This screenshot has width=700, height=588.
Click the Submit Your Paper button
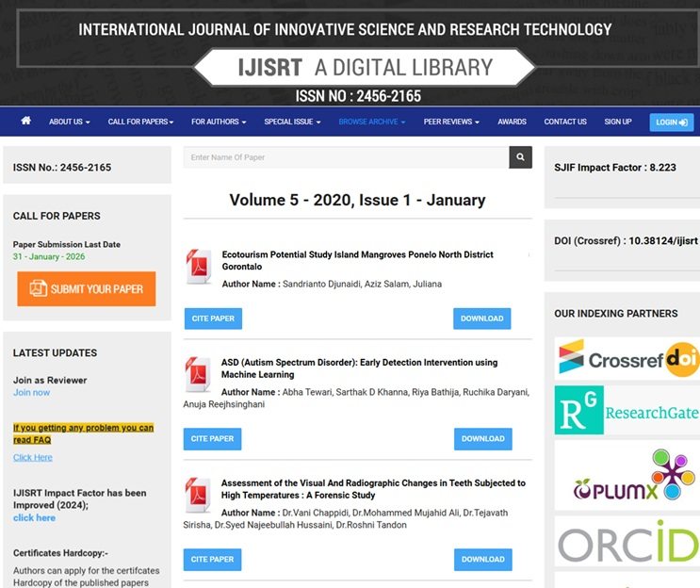click(x=87, y=288)
